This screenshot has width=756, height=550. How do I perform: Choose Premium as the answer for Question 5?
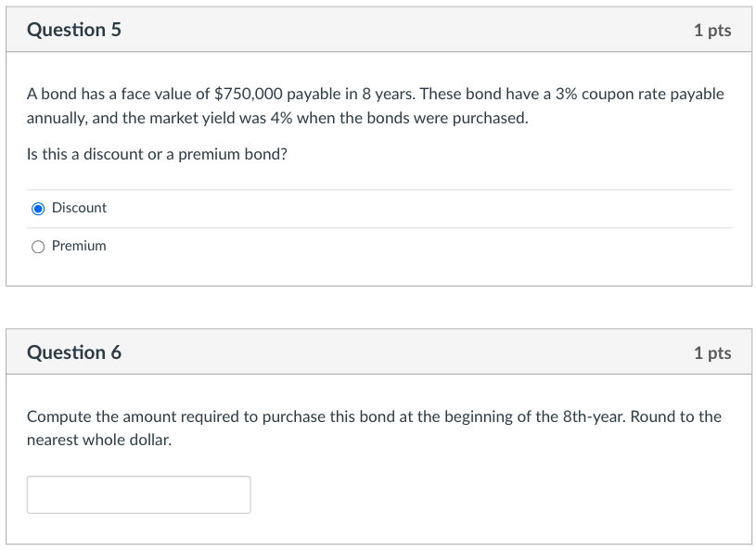pyautogui.click(x=37, y=246)
